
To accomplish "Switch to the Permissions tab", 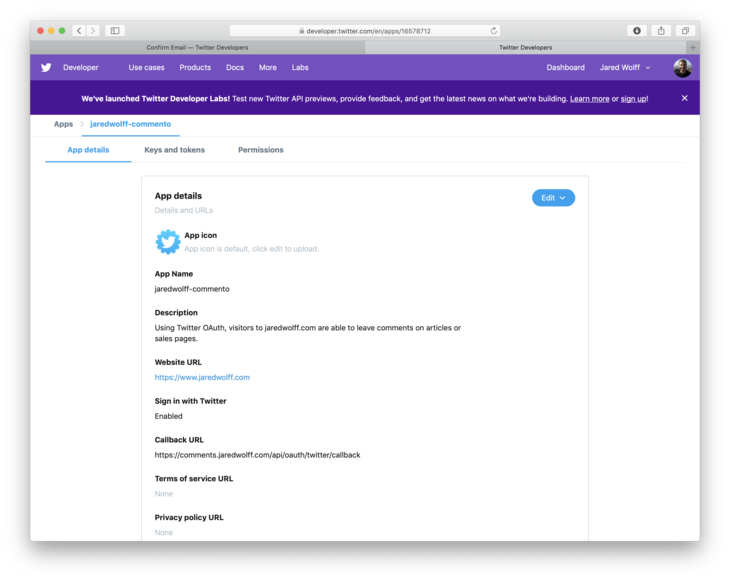I will 261,150.
